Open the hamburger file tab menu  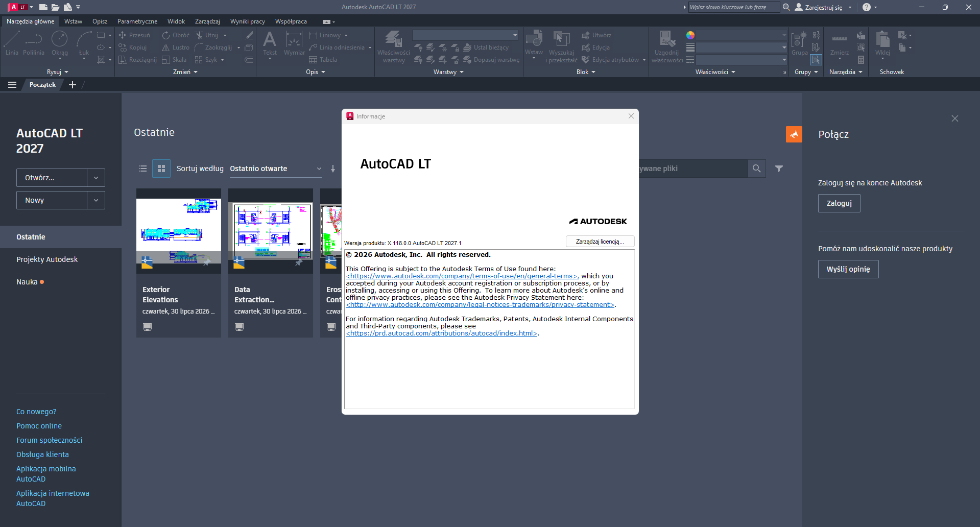tap(12, 85)
